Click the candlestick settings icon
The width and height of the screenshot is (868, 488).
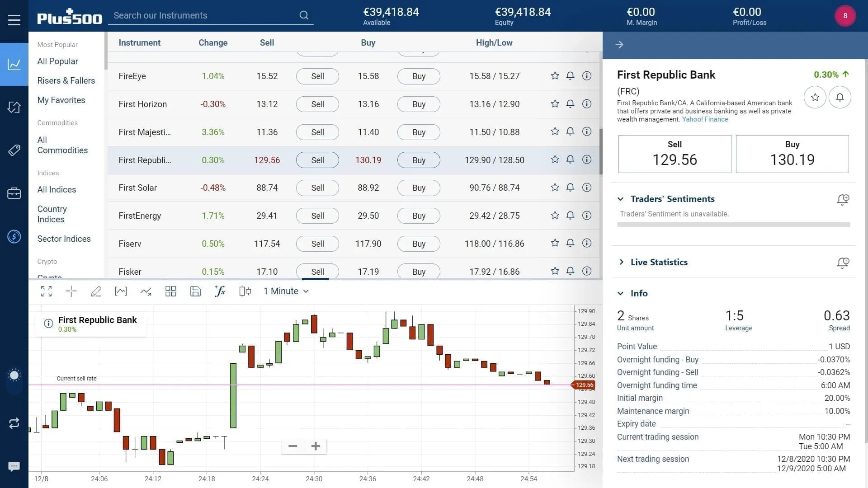point(245,291)
